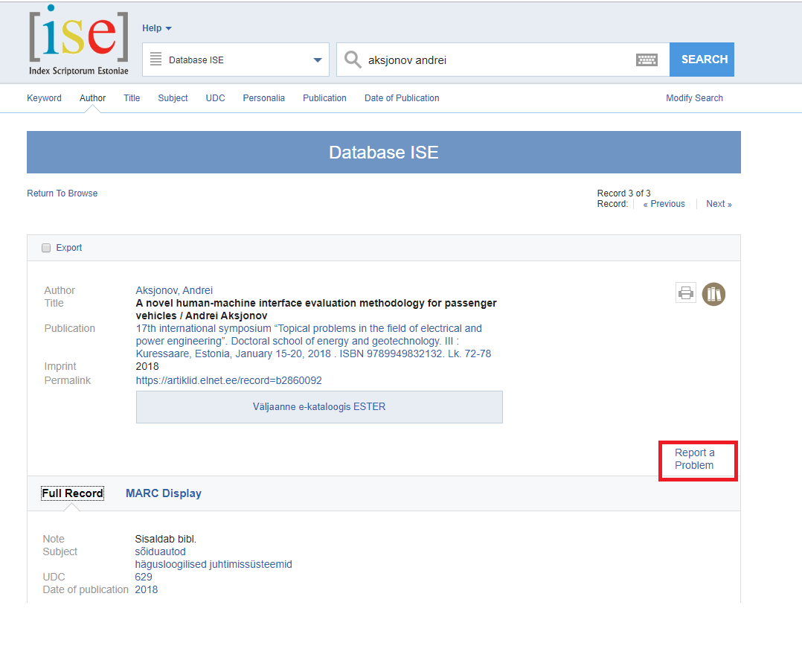Click the Imprint value 2018
Viewport: 802px width, 672px height.
coord(147,366)
